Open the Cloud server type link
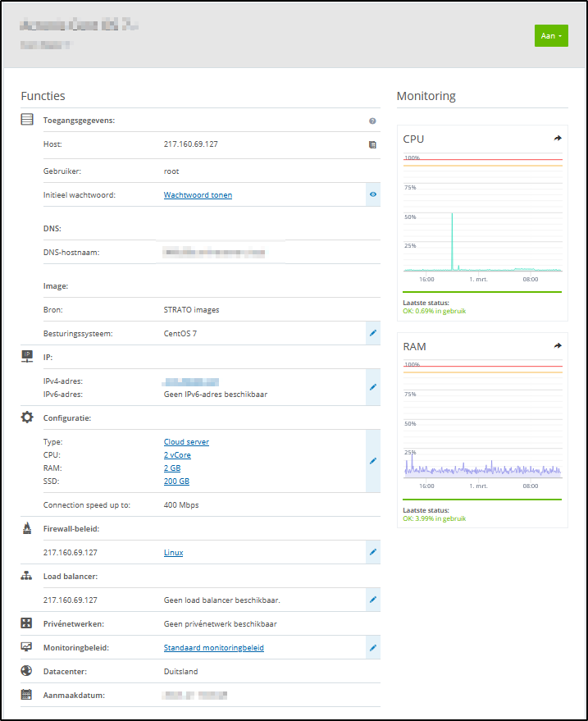 tap(186, 442)
